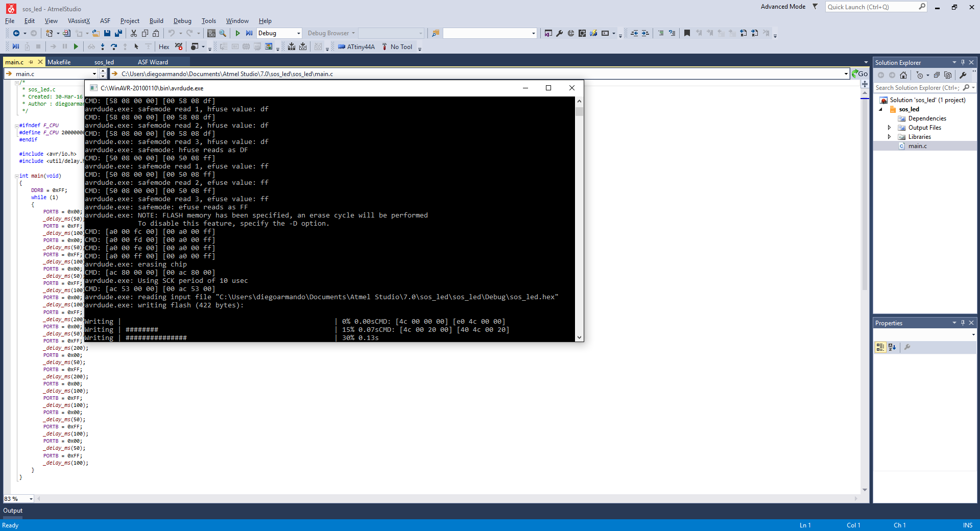Click the Toggle Bookmark icon
Image resolution: width=980 pixels, height=531 pixels.
click(687, 33)
